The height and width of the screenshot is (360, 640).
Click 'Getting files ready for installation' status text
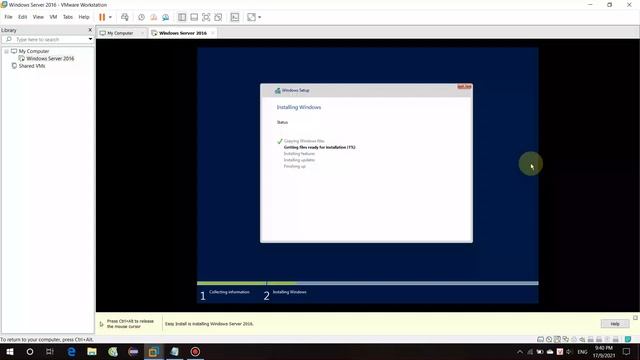(319, 147)
